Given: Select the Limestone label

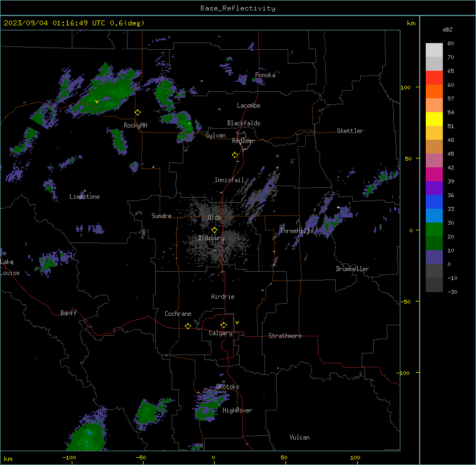Looking at the screenshot, I should 84,197.
